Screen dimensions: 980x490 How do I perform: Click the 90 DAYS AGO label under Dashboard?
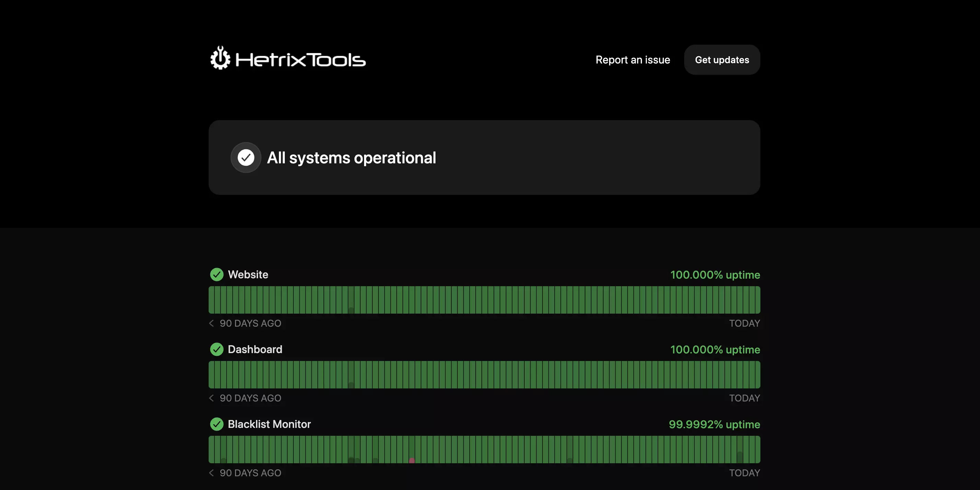(x=250, y=398)
